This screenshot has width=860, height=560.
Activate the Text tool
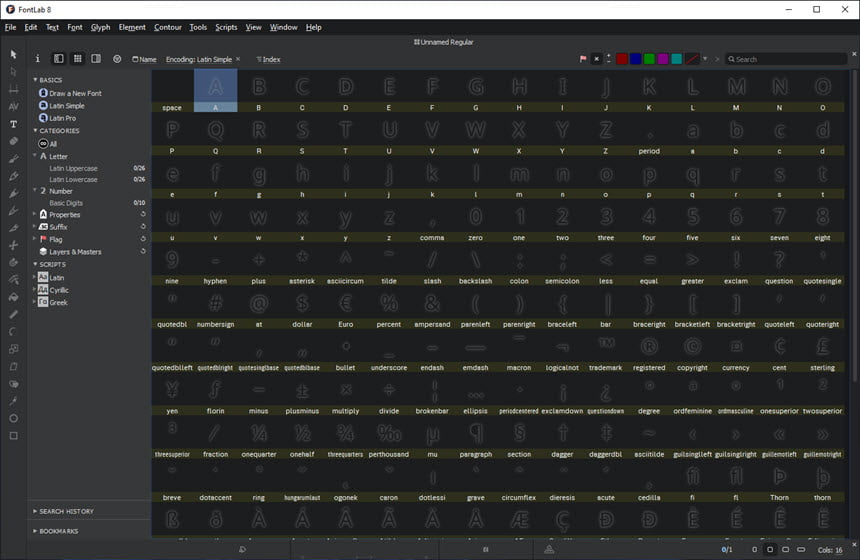click(x=13, y=124)
